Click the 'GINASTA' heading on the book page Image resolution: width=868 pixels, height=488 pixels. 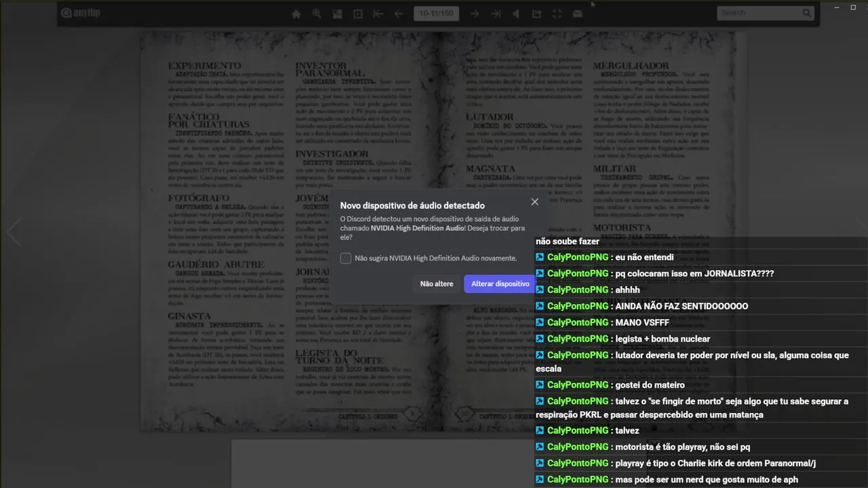pyautogui.click(x=189, y=316)
